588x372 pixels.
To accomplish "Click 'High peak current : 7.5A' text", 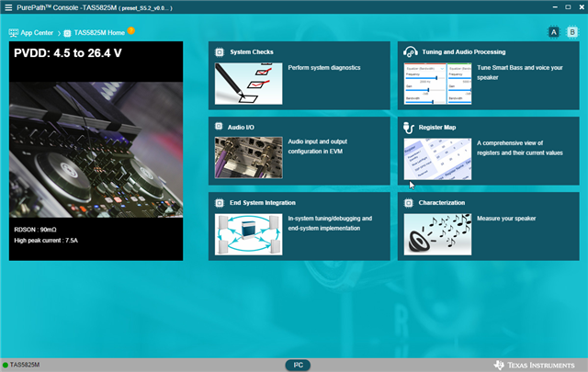I will (x=46, y=241).
